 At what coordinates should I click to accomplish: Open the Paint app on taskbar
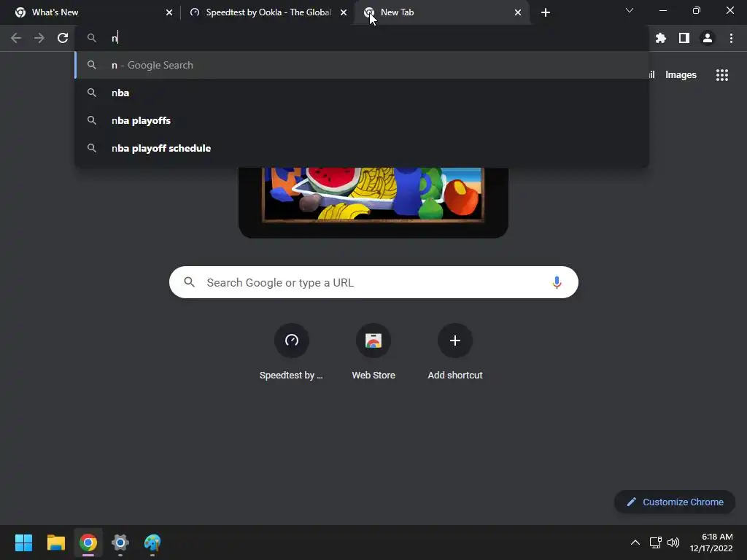click(152, 542)
